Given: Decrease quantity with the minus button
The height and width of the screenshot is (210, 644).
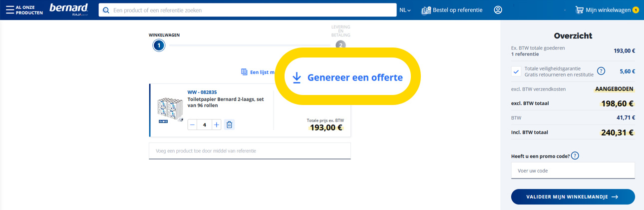Looking at the screenshot, I should tap(193, 124).
